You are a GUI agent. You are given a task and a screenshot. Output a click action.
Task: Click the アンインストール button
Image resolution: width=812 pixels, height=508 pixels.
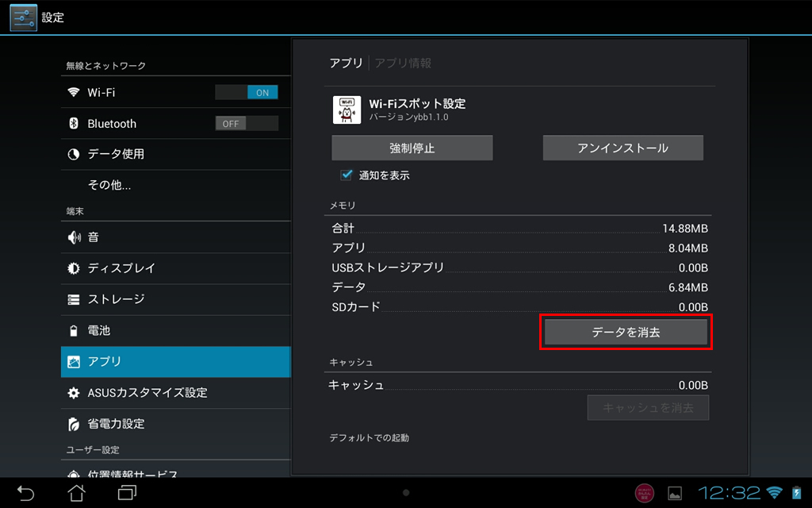point(623,148)
